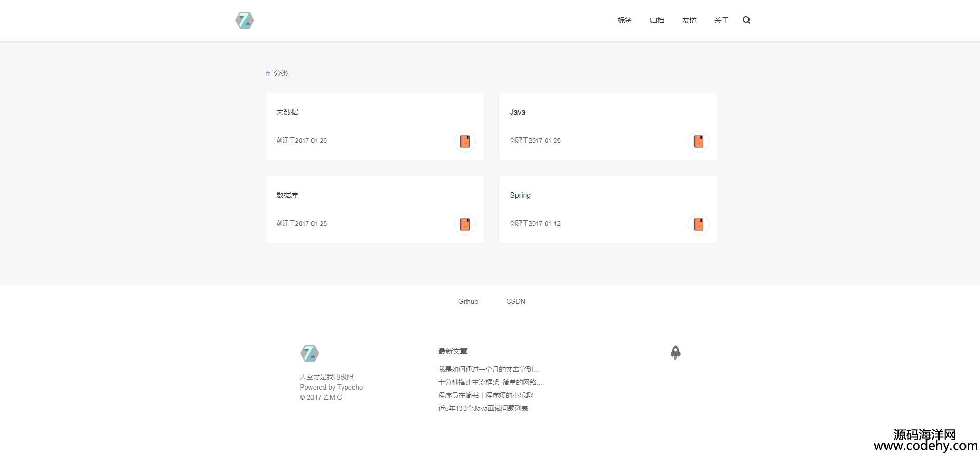Screen dimensions: 980x456
Task: Open the 数据库 category title
Action: click(x=287, y=195)
